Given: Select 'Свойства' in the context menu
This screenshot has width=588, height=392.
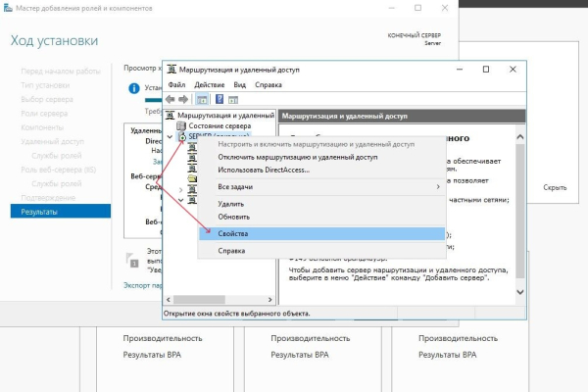Looking at the screenshot, I should (x=321, y=233).
